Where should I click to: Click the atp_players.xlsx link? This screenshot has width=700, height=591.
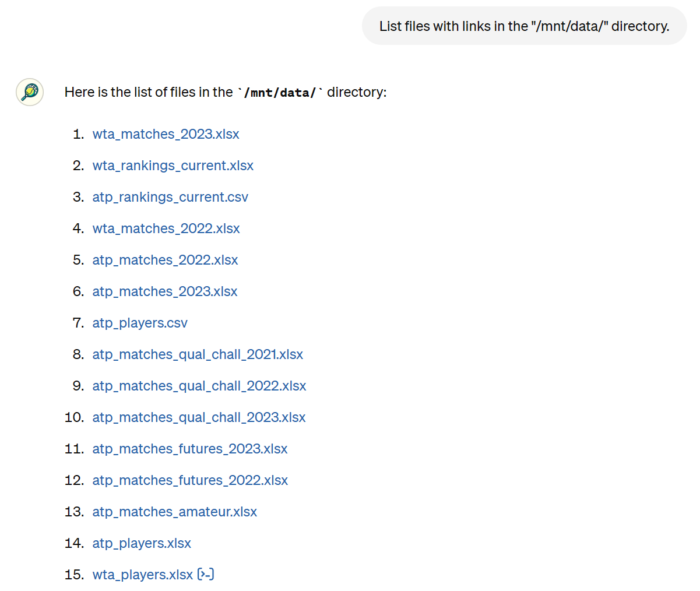[142, 543]
